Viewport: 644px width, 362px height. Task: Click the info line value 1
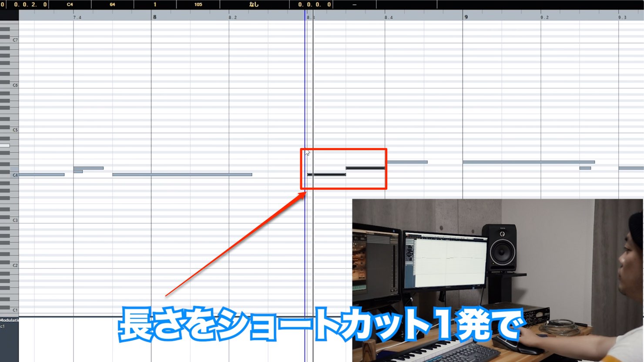click(x=155, y=4)
